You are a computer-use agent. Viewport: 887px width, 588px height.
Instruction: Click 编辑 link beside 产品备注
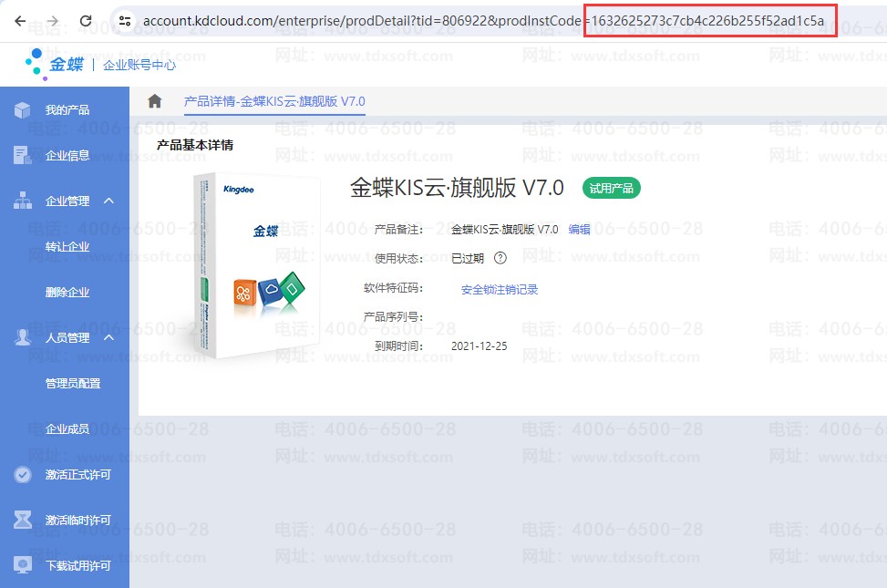tap(579, 229)
